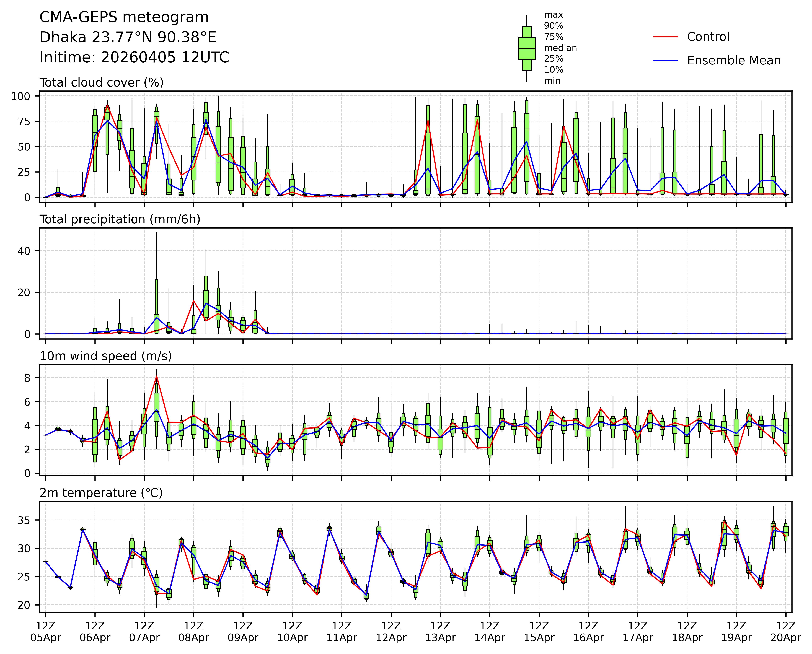Click the green box-whisker legend icon
The image size is (812, 654).
526,48
